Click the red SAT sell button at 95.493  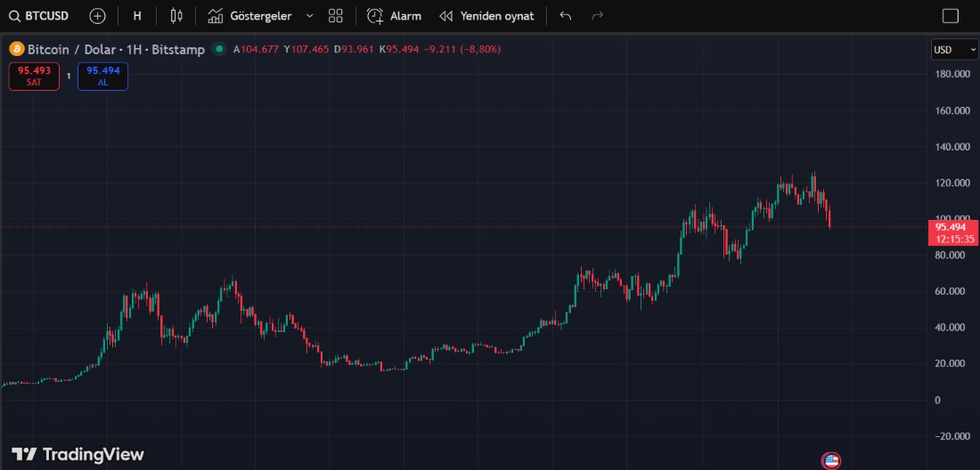[x=35, y=77]
